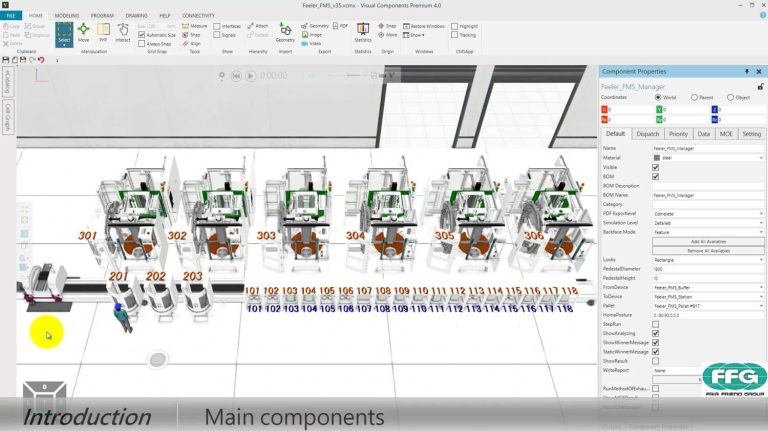Click the red undo arrow icon
This screenshot has width=768, height=431.
[x=41, y=60]
